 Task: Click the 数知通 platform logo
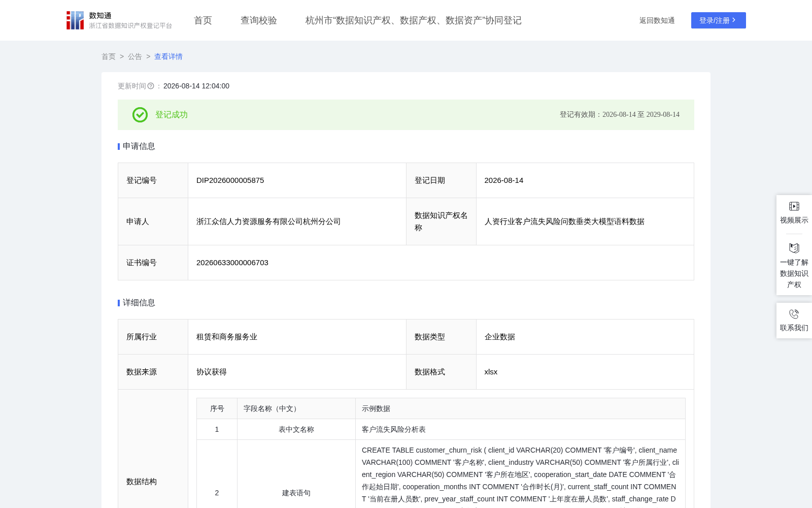(119, 20)
